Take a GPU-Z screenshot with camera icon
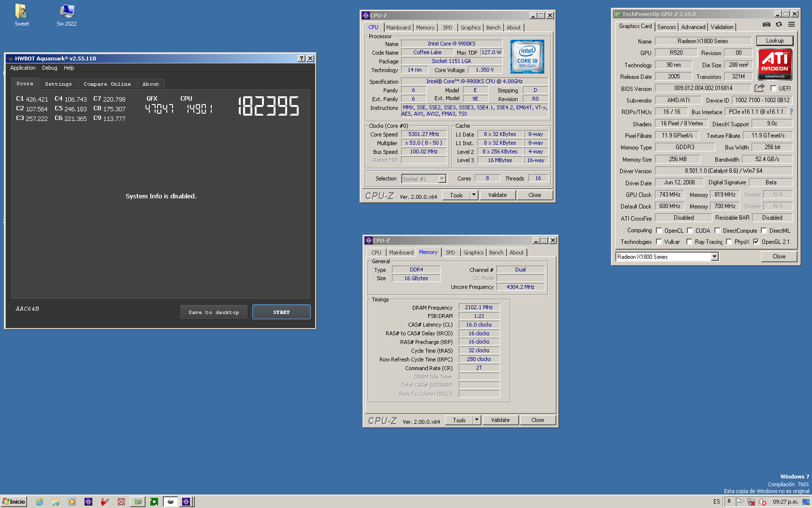Image resolution: width=812 pixels, height=508 pixels. 767,24
